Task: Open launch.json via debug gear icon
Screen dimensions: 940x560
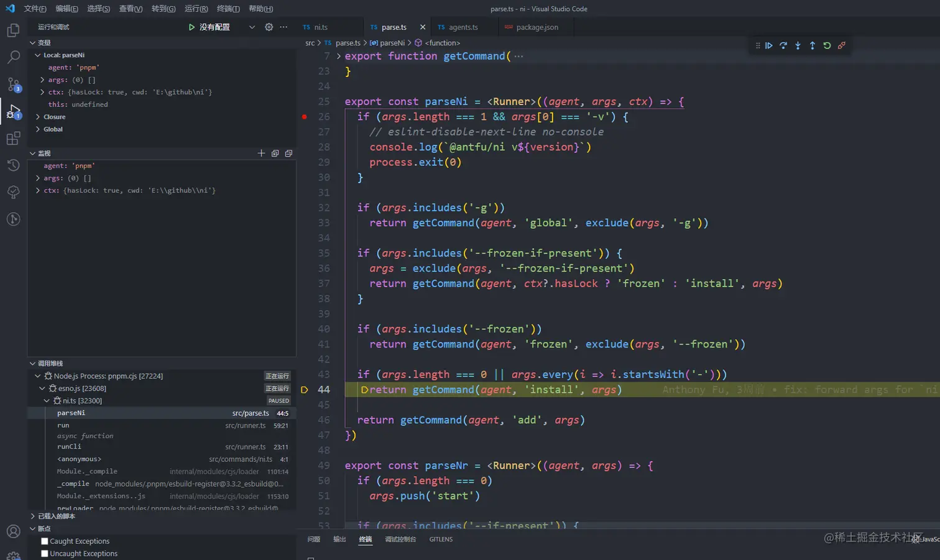Action: point(269,27)
